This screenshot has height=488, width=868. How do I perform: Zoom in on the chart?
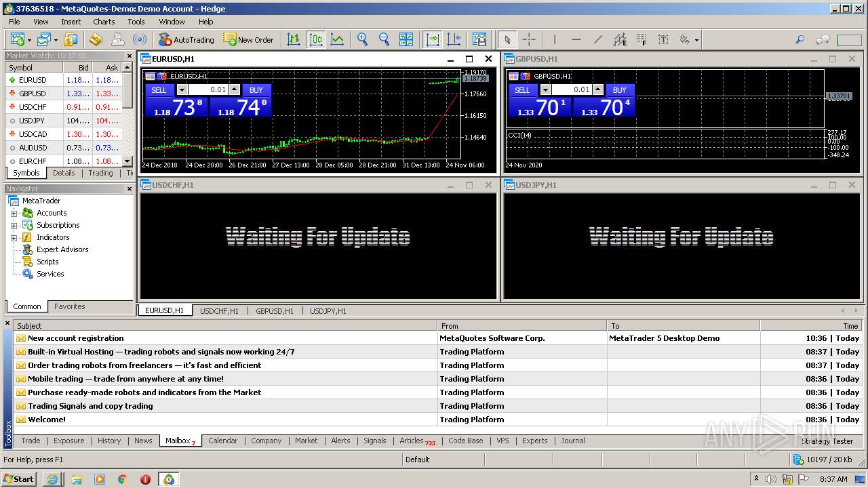pos(363,39)
